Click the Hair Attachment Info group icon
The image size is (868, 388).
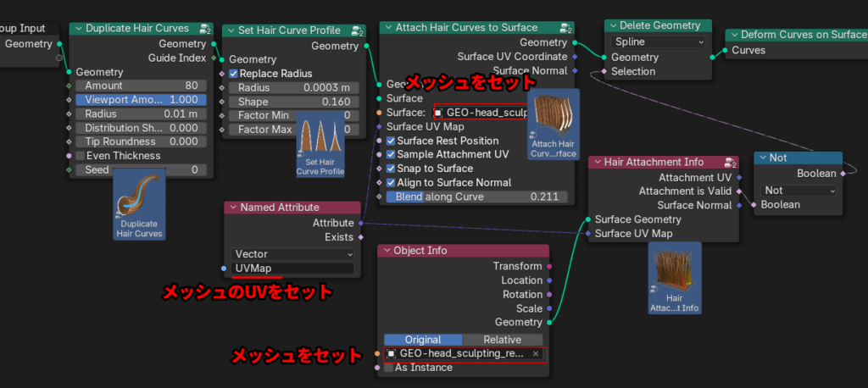732,162
